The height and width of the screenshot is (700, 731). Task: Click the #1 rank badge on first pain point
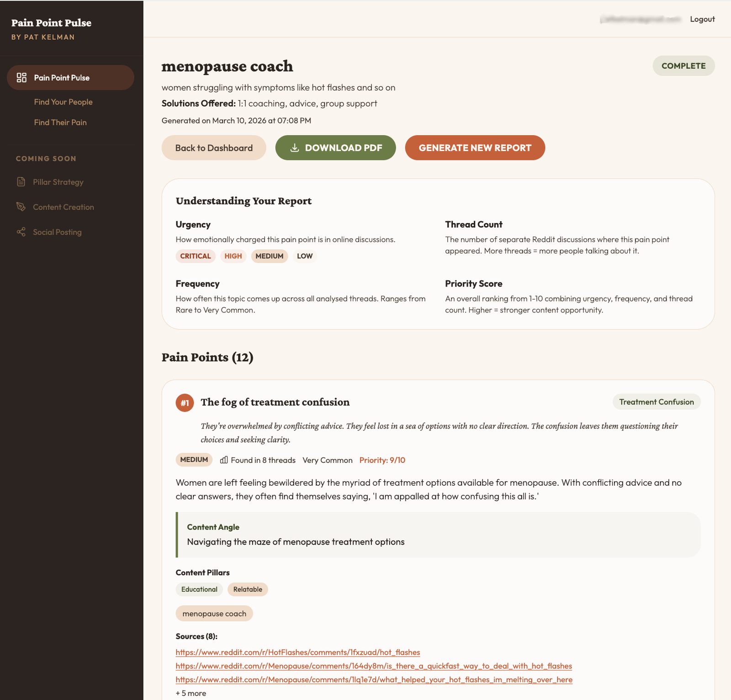click(185, 403)
